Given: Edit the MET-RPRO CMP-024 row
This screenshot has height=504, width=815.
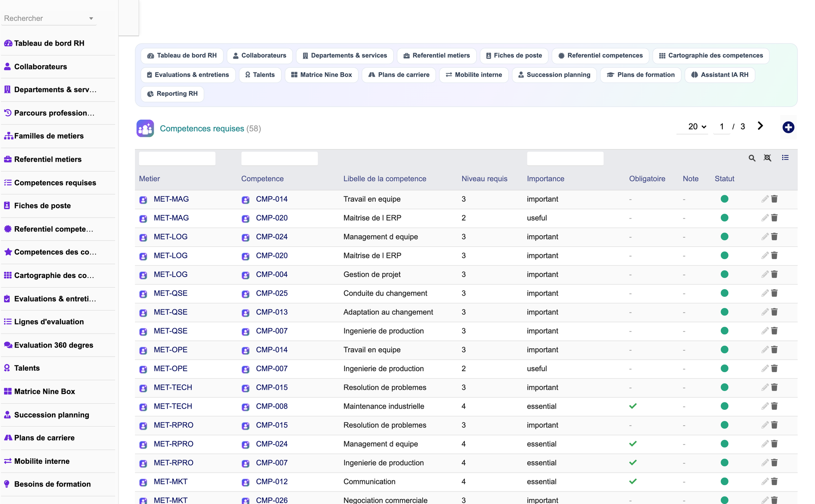Looking at the screenshot, I should click(765, 444).
